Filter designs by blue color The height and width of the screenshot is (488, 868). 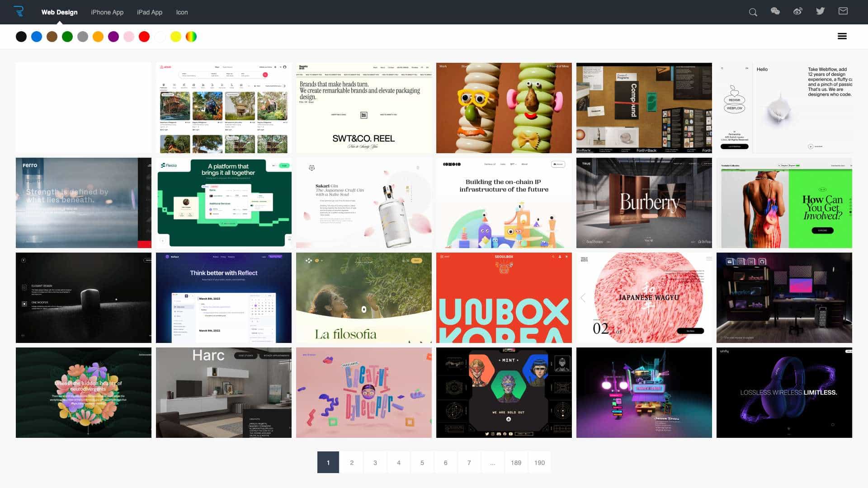coord(37,37)
